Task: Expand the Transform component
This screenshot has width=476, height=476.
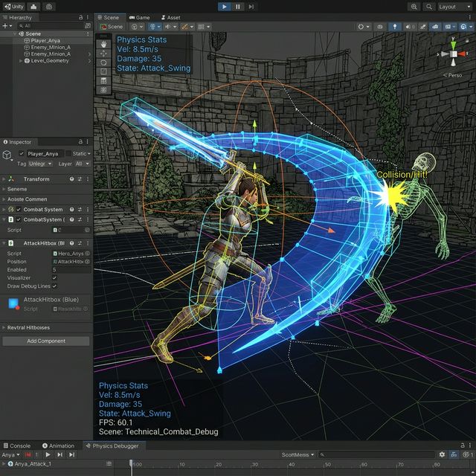Action: point(4,179)
